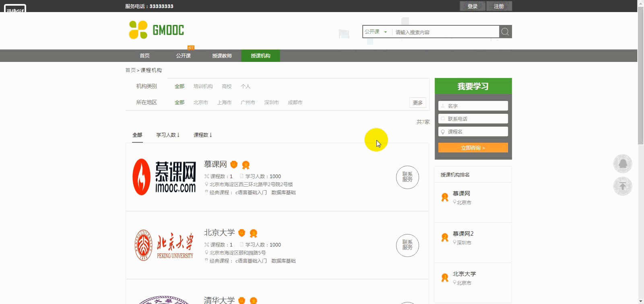Click 北京大学 gold medal badge
Viewport: 644px width, 304px height.
[x=253, y=233]
